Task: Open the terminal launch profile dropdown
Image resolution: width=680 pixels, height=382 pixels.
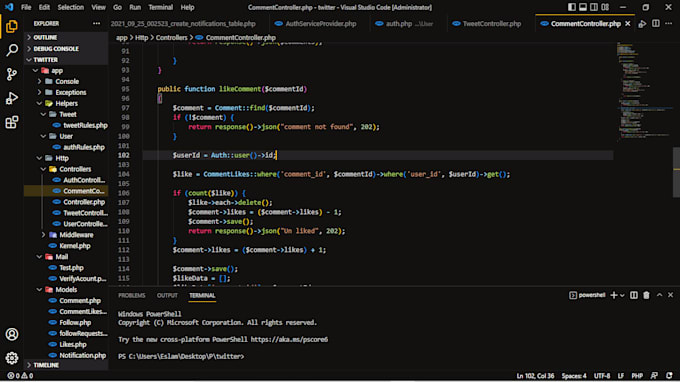Action: [x=622, y=296]
